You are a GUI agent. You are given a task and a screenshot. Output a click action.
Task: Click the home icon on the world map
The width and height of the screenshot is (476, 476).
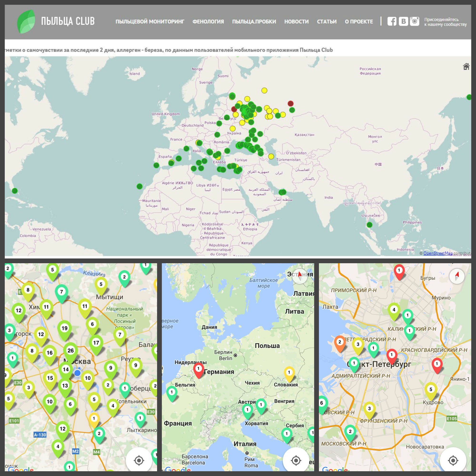pyautogui.click(x=466, y=67)
